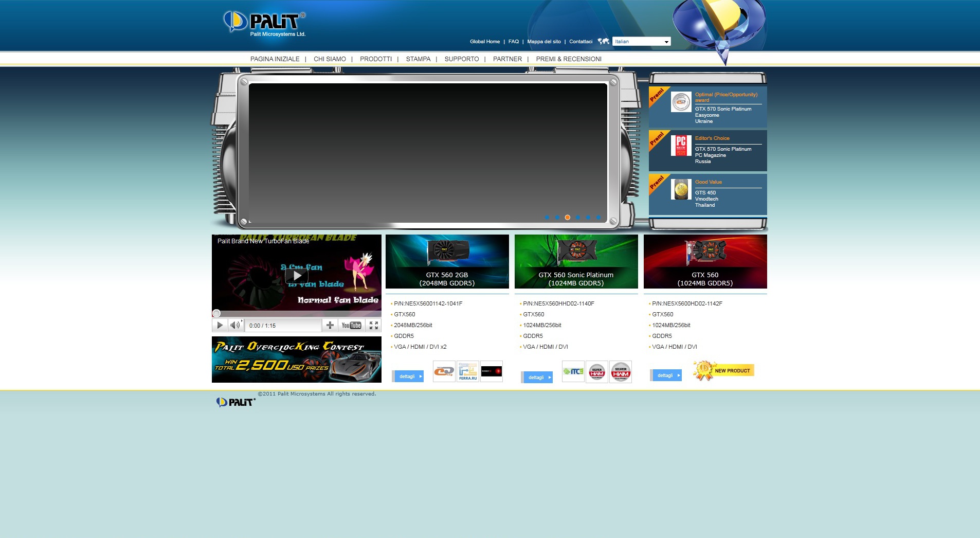
Task: Click the plus icon in video controls
Action: click(330, 325)
